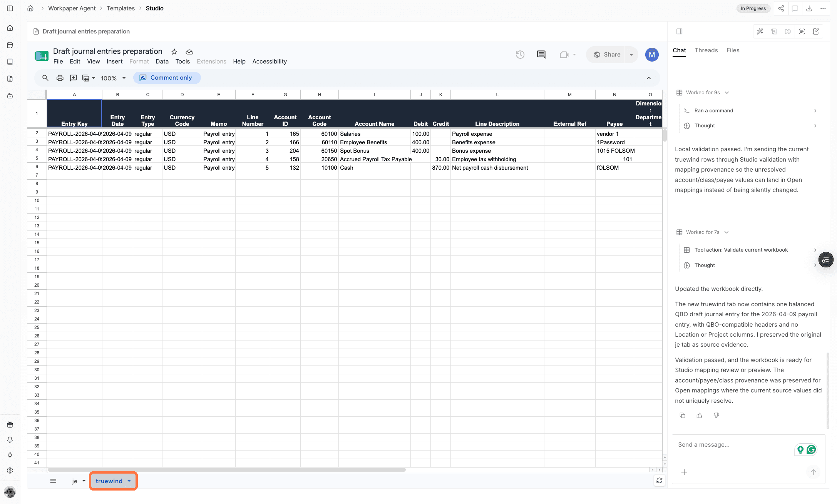The width and height of the screenshot is (837, 504).
Task: Click the breadcrumb home icon
Action: click(x=30, y=8)
